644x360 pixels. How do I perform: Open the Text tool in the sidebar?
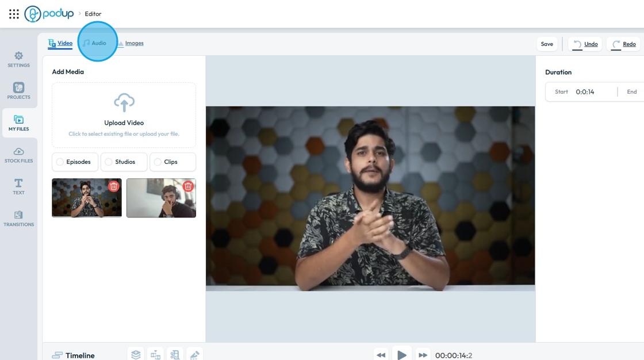[x=18, y=186]
